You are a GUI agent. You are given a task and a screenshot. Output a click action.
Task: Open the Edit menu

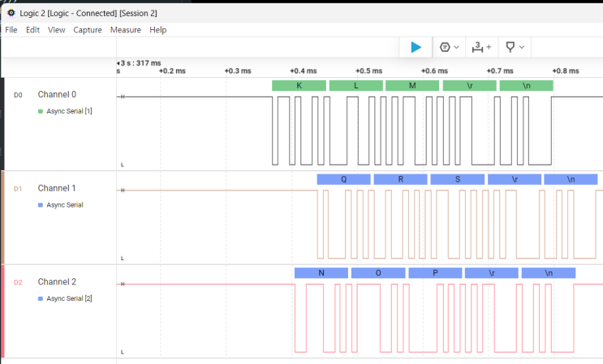[32, 30]
